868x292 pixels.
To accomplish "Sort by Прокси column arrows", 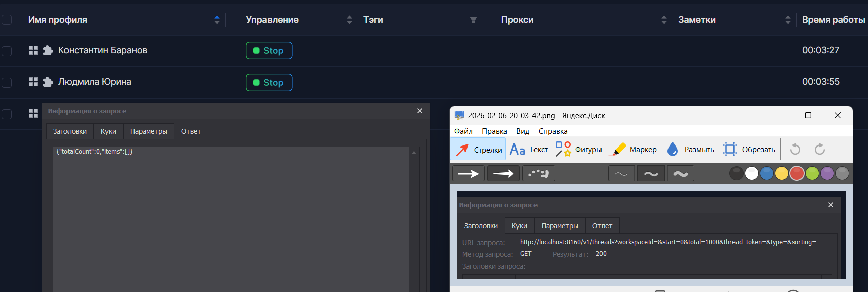I will (664, 20).
